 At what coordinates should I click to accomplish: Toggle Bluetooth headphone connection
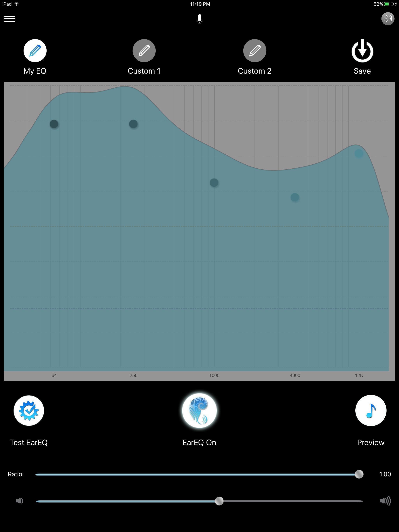[386, 19]
